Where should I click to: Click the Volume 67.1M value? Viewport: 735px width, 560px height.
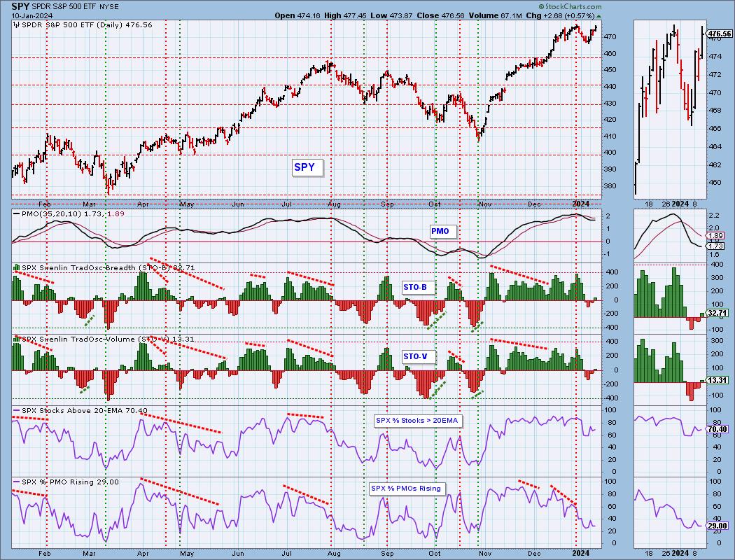click(x=496, y=15)
